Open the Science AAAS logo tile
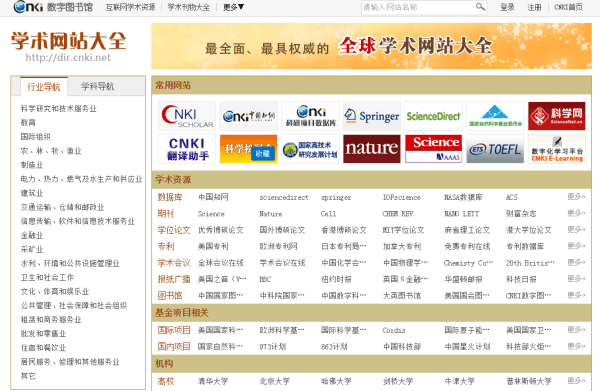Screen dimensions: 600x391 click(x=434, y=149)
